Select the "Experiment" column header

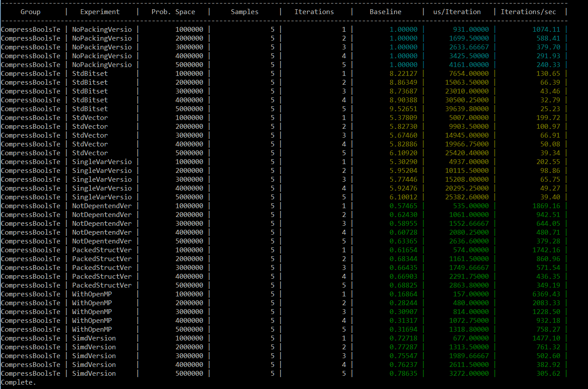(x=100, y=12)
